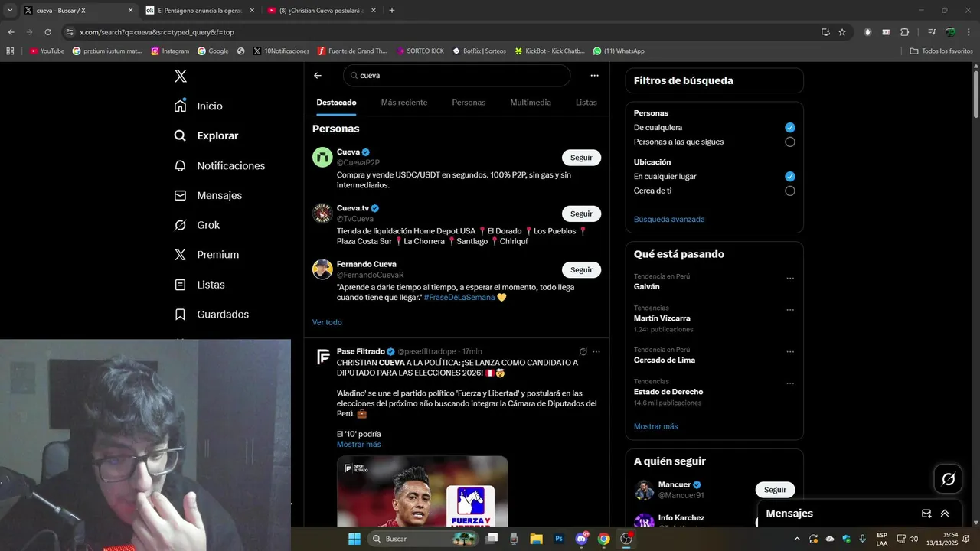Image resolution: width=980 pixels, height=551 pixels.
Task: Compose new message in Mensajes drawer
Action: pyautogui.click(x=926, y=514)
